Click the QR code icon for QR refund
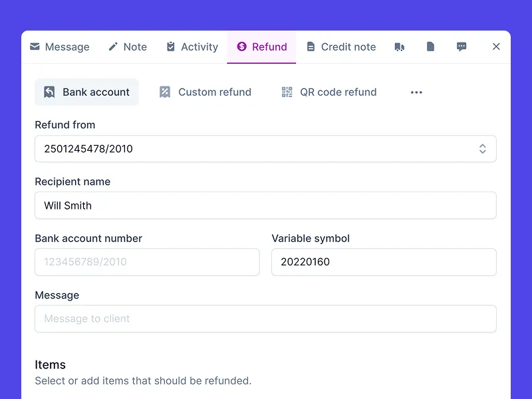Viewport: 532px width, 399px height. click(x=286, y=92)
